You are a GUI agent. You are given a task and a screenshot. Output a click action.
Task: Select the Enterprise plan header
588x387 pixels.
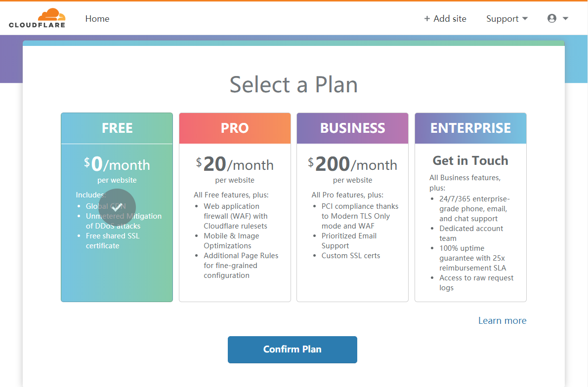(470, 128)
